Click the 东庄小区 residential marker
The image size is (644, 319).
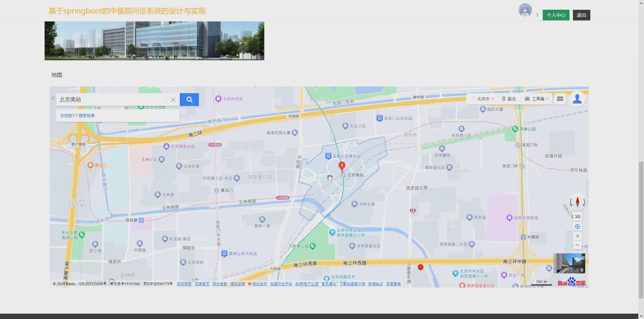[x=345, y=126]
